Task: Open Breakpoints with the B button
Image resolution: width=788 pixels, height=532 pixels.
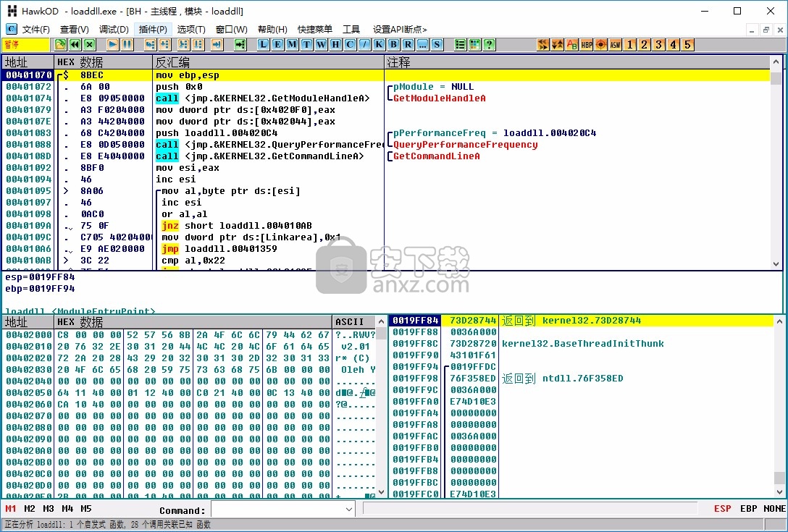Action: (x=393, y=45)
